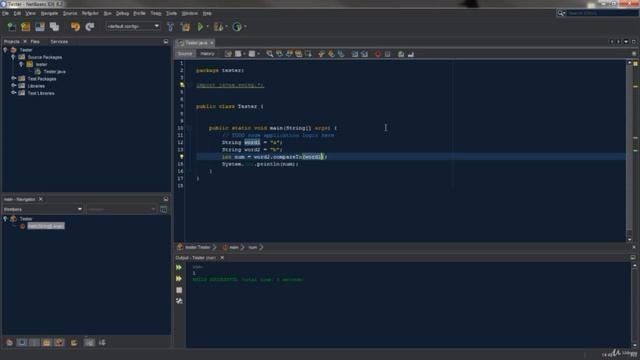The width and height of the screenshot is (640, 360).
Task: Click the Find Selection magnifier in editor toolbar
Action: (269, 54)
